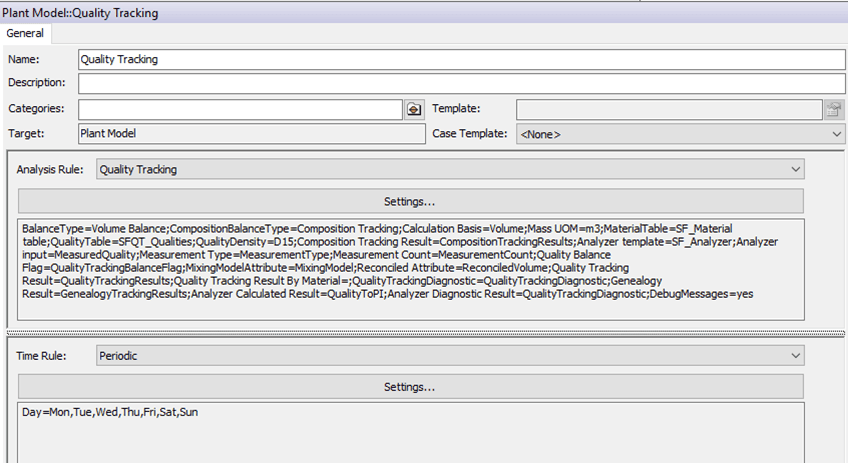This screenshot has width=848, height=463.
Task: Click the analysis rule configuration text box
Action: click(410, 269)
